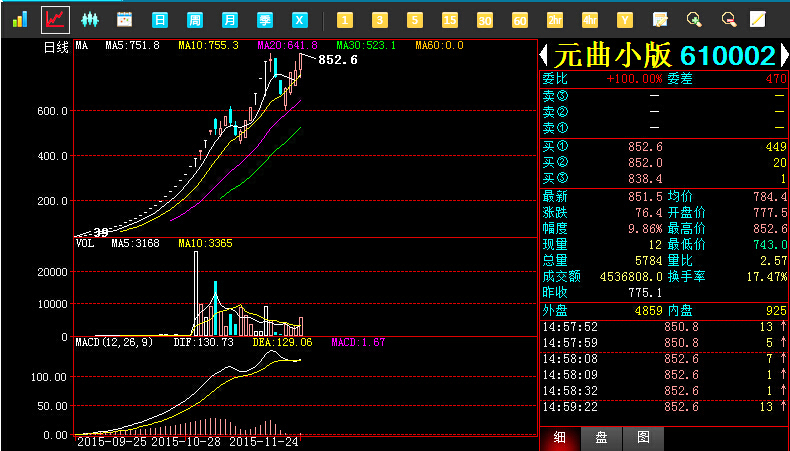Select the quarterly 季 period button
This screenshot has height=451, width=790.
[x=265, y=19]
